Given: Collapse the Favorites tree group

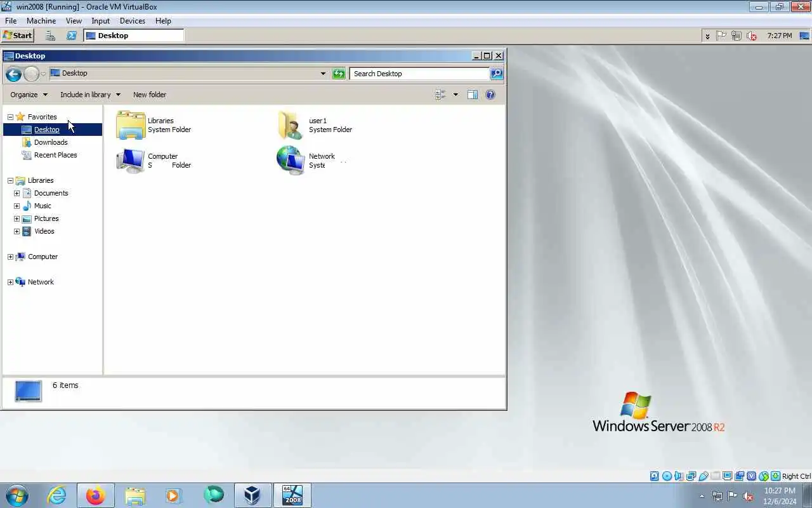Looking at the screenshot, I should coord(10,117).
